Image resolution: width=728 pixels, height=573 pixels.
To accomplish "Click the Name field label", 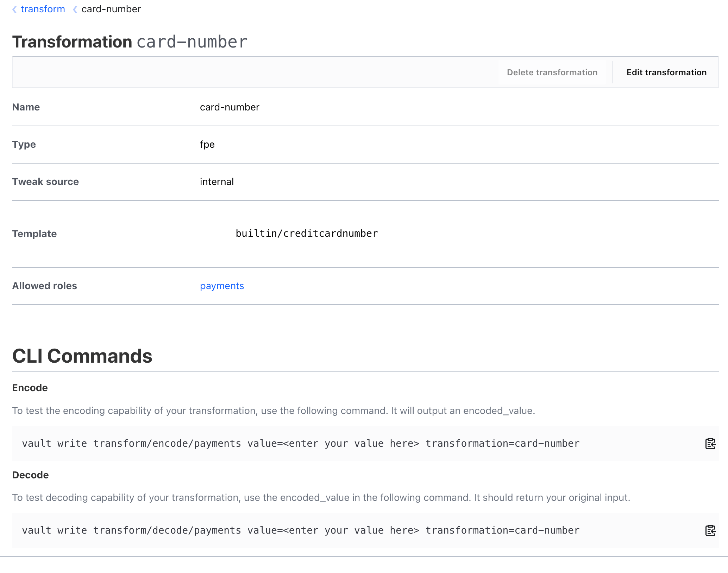I will (x=26, y=107).
